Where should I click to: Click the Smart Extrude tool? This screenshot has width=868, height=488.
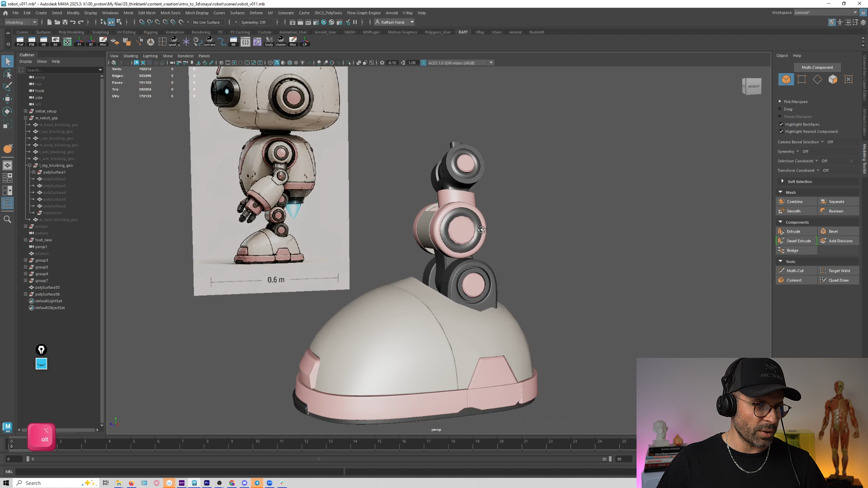coord(797,241)
